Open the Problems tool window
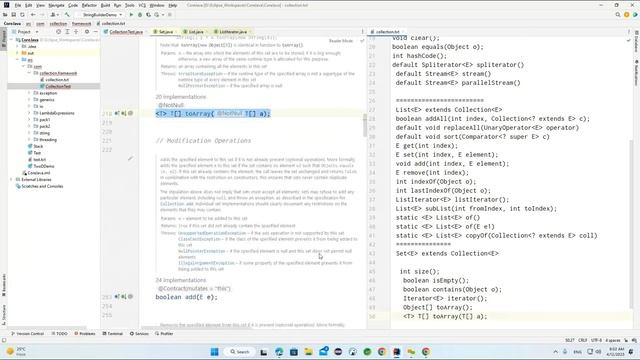Image resolution: width=640 pixels, height=360 pixels. [x=85, y=333]
